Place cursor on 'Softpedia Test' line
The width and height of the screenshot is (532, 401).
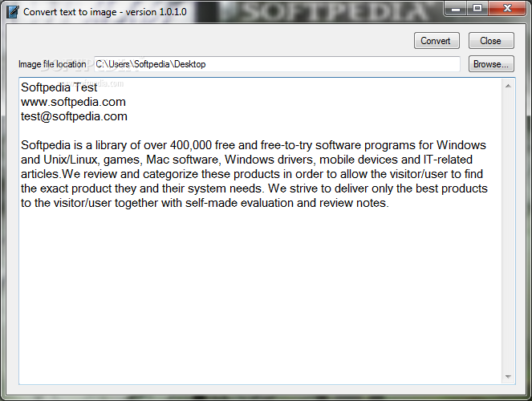[x=59, y=87]
